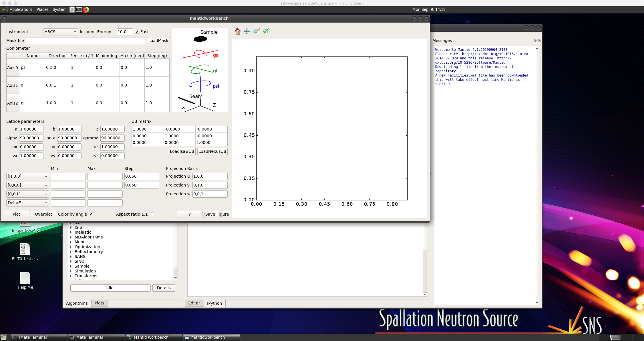Click the Home reset-view plot icon
The width and height of the screenshot is (644, 341).
click(237, 31)
